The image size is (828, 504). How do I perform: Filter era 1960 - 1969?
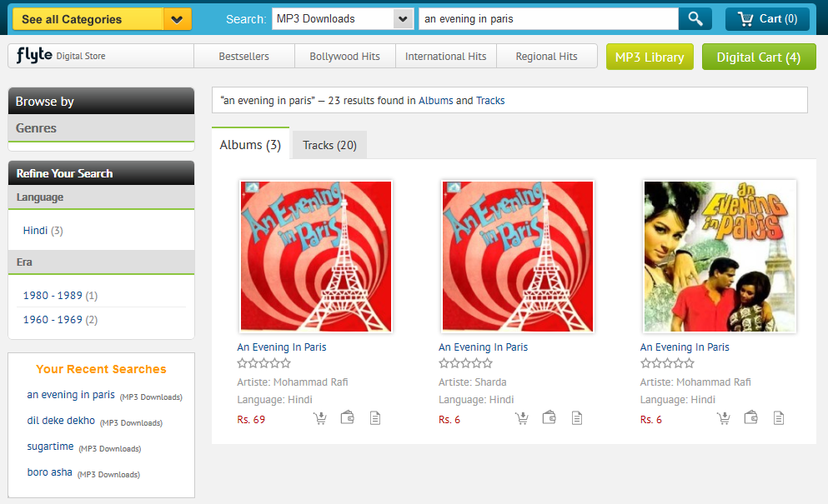(x=60, y=320)
